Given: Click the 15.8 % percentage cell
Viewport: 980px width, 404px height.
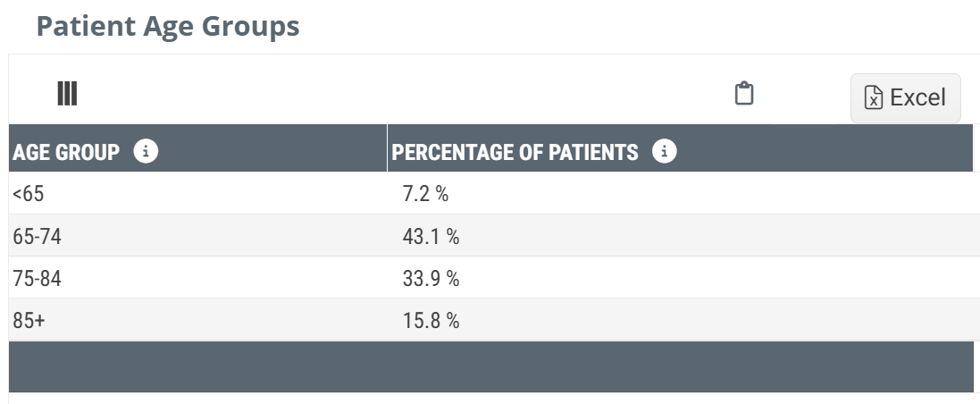Looking at the screenshot, I should (431, 320).
